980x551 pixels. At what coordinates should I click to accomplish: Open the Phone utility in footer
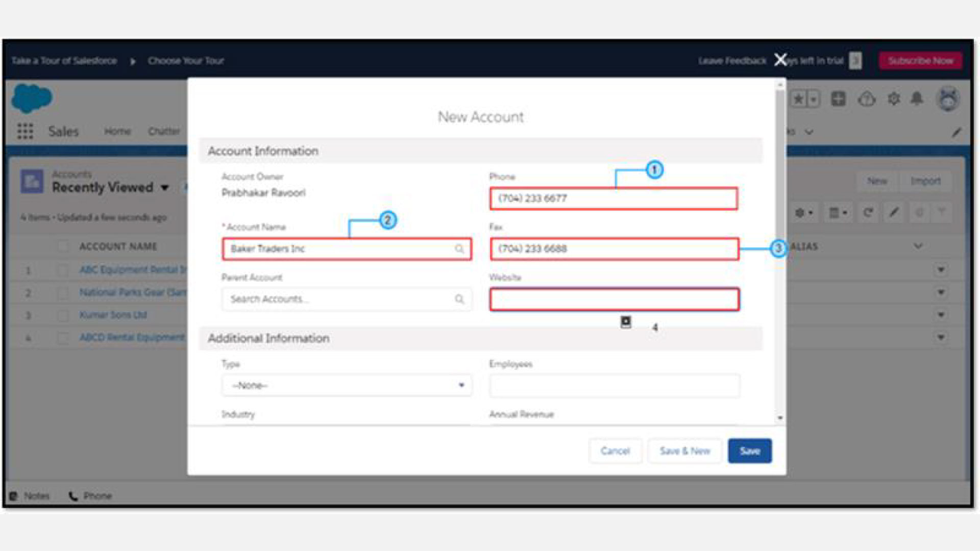tap(90, 496)
